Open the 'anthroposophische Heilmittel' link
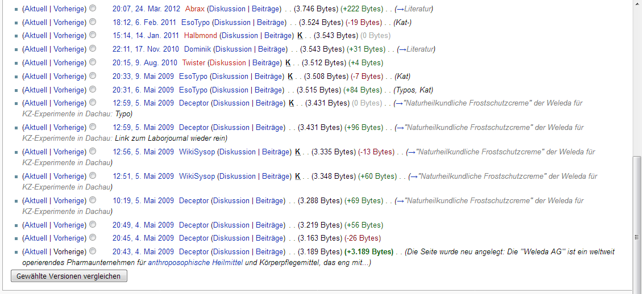Viewport: 644px width, 294px height. (x=195, y=263)
